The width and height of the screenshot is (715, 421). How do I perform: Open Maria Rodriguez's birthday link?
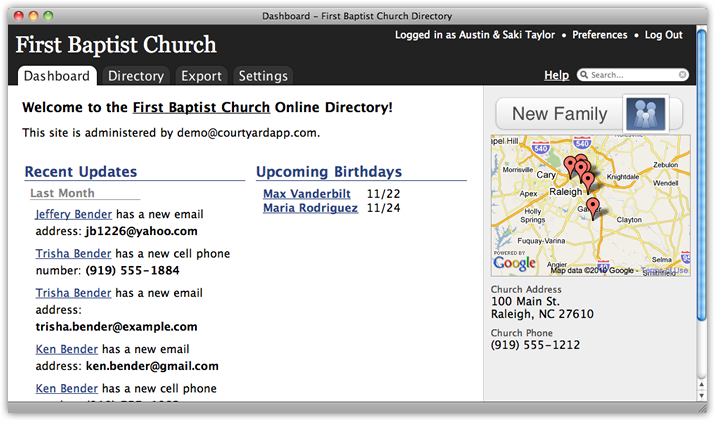pos(310,208)
